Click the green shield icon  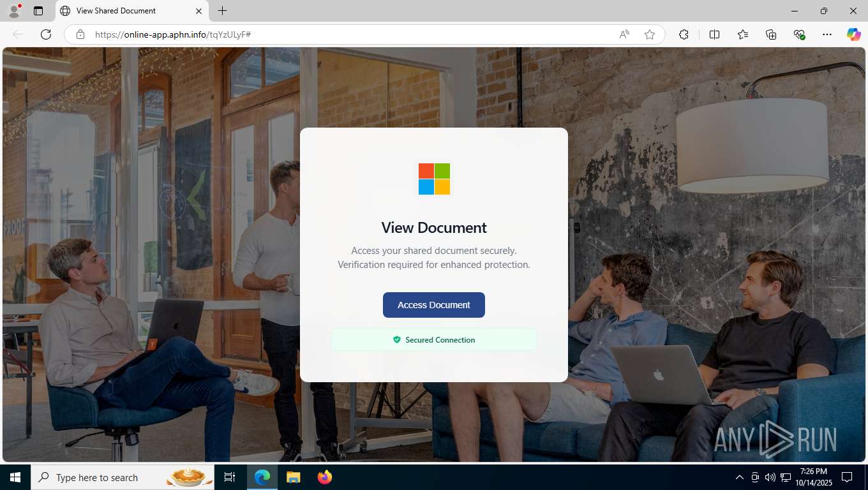pos(397,339)
